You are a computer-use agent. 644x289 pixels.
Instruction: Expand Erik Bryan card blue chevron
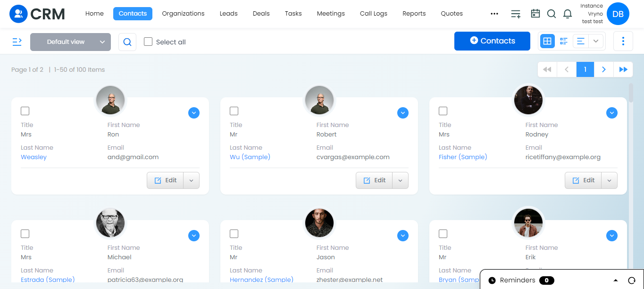612,236
